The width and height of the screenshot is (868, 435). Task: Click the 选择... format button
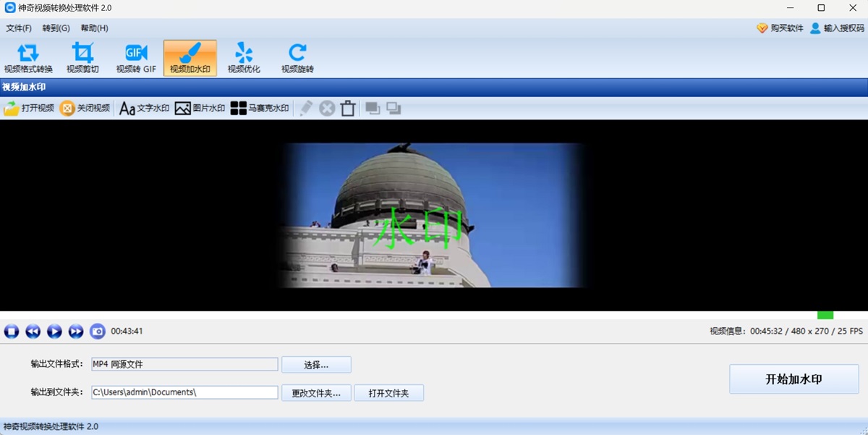[316, 365]
